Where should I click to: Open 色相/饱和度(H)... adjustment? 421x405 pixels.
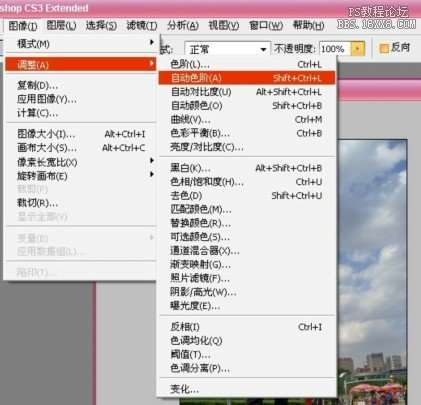246,182
